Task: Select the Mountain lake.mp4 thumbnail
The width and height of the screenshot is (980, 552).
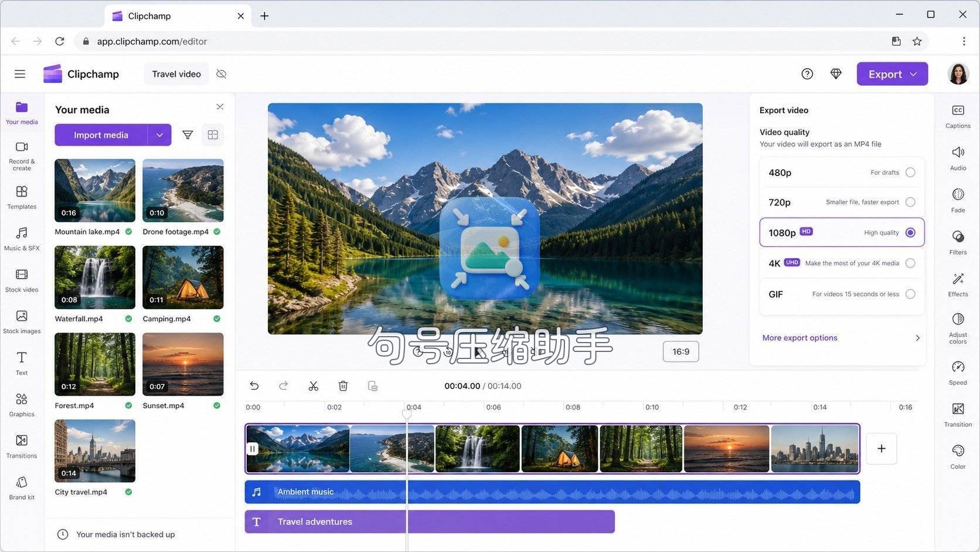Action: click(x=95, y=191)
